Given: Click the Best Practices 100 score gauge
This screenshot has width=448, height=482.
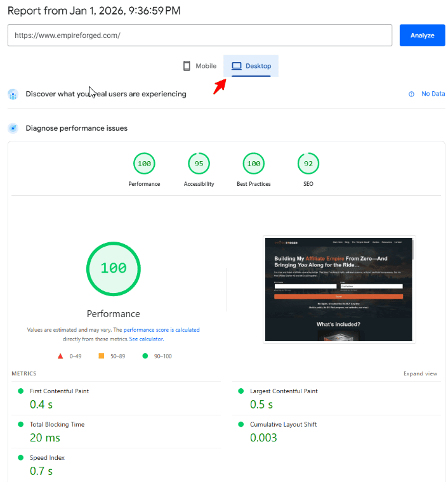Looking at the screenshot, I should coord(254,163).
